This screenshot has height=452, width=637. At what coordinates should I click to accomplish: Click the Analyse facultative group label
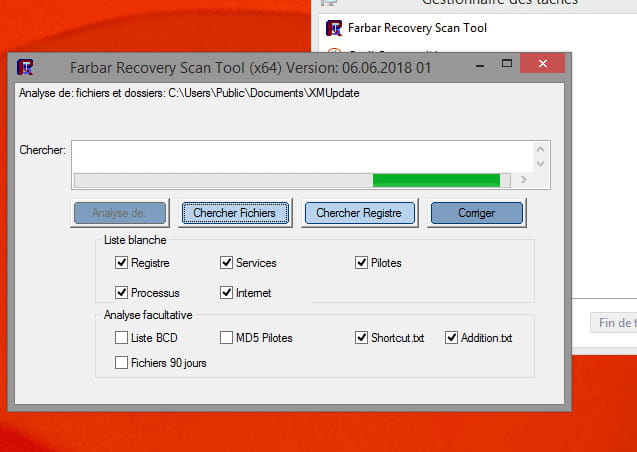148,315
